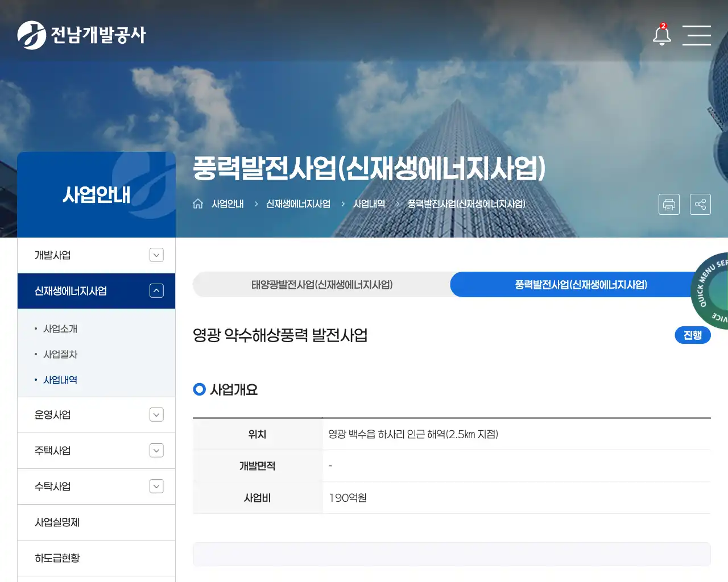The image size is (728, 582).
Task: Click the 사업비 table header cell
Action: [x=258, y=498]
